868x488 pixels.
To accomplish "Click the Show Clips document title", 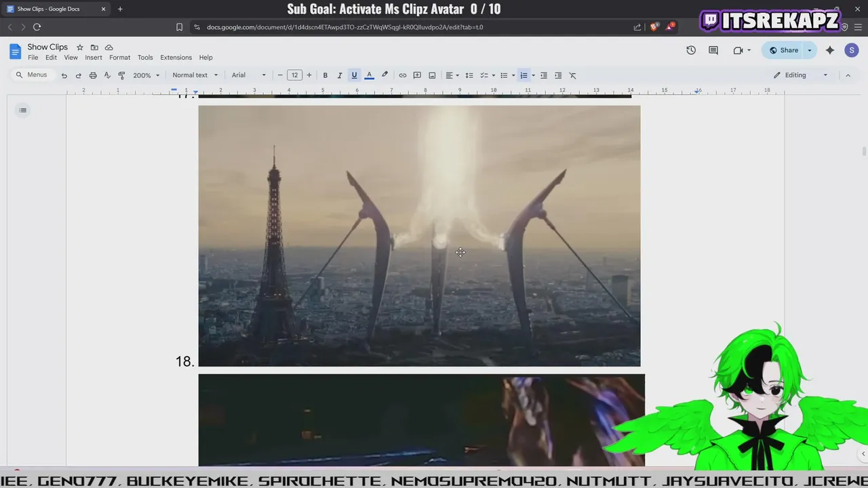I will tap(47, 47).
